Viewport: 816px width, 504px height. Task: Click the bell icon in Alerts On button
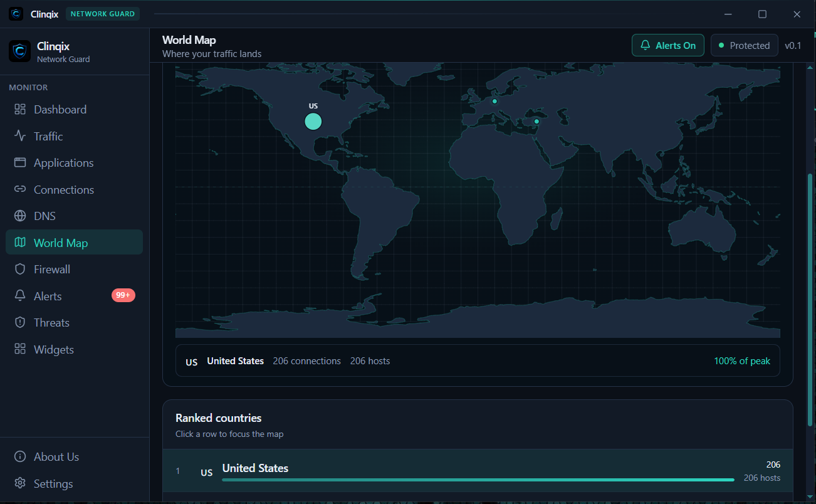point(646,46)
